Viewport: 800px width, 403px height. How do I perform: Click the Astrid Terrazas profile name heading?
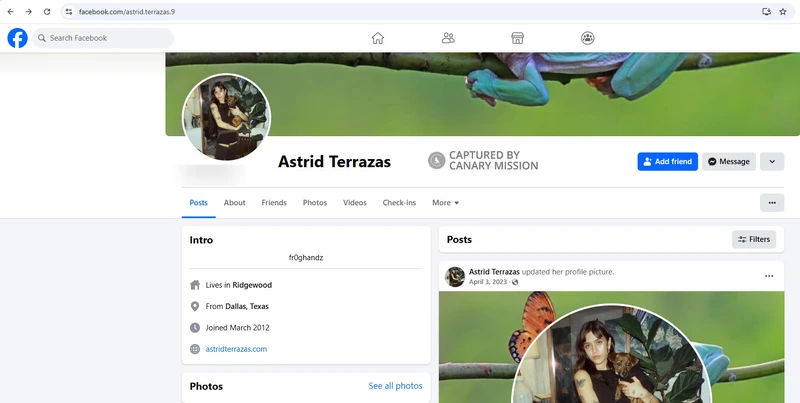tap(334, 162)
